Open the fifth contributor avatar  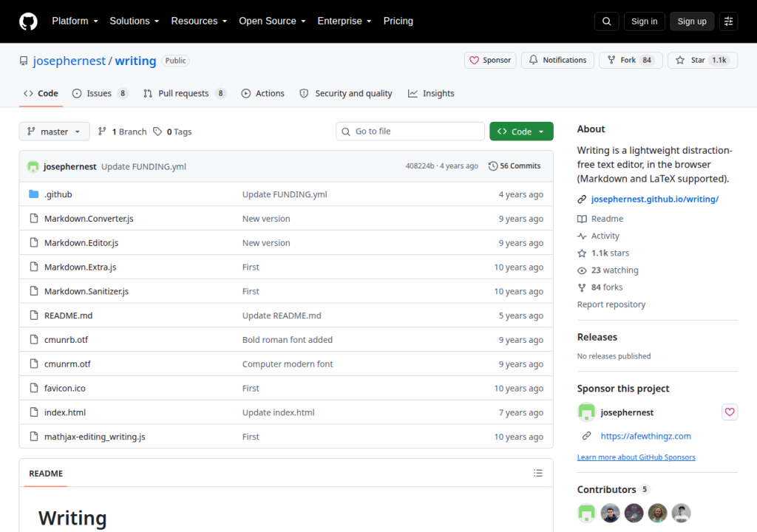681,513
